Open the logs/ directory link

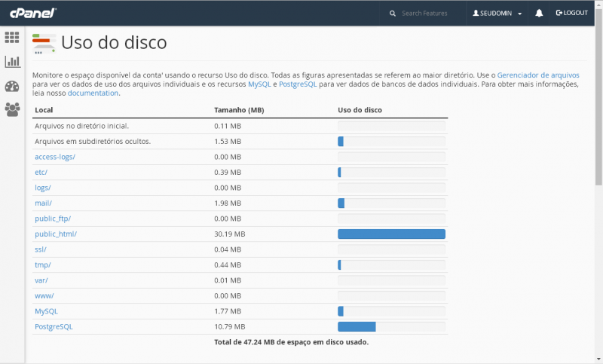tap(43, 188)
